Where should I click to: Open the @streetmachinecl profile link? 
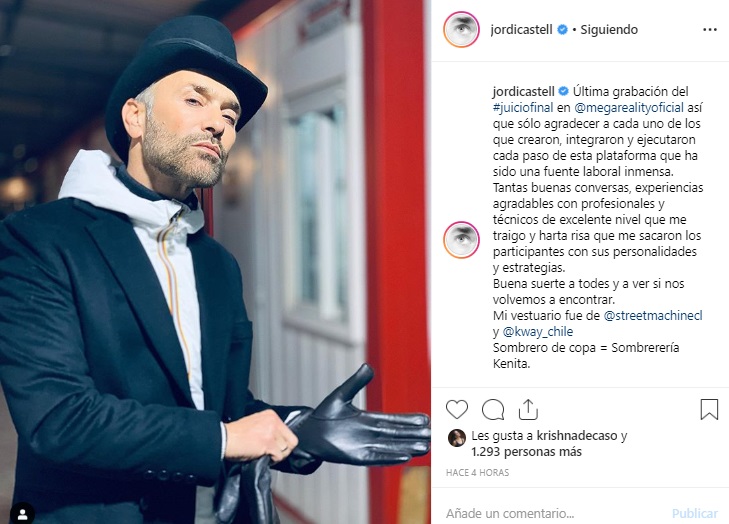tap(653, 316)
